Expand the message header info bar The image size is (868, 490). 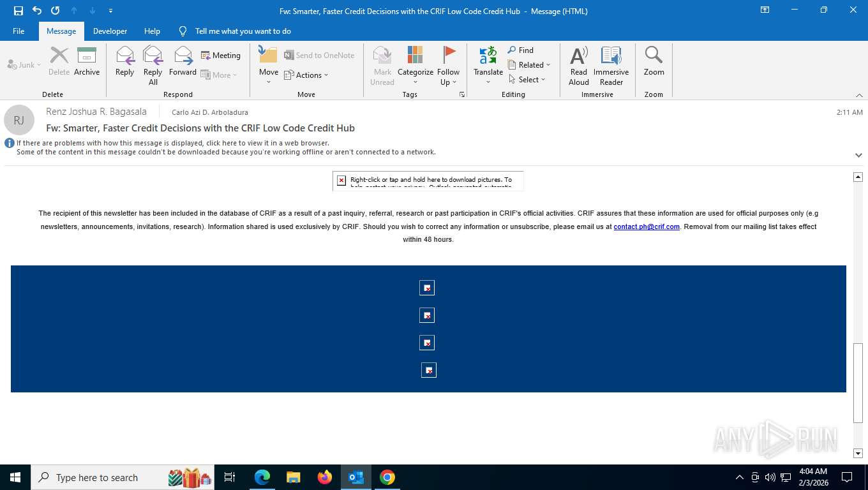pyautogui.click(x=858, y=155)
